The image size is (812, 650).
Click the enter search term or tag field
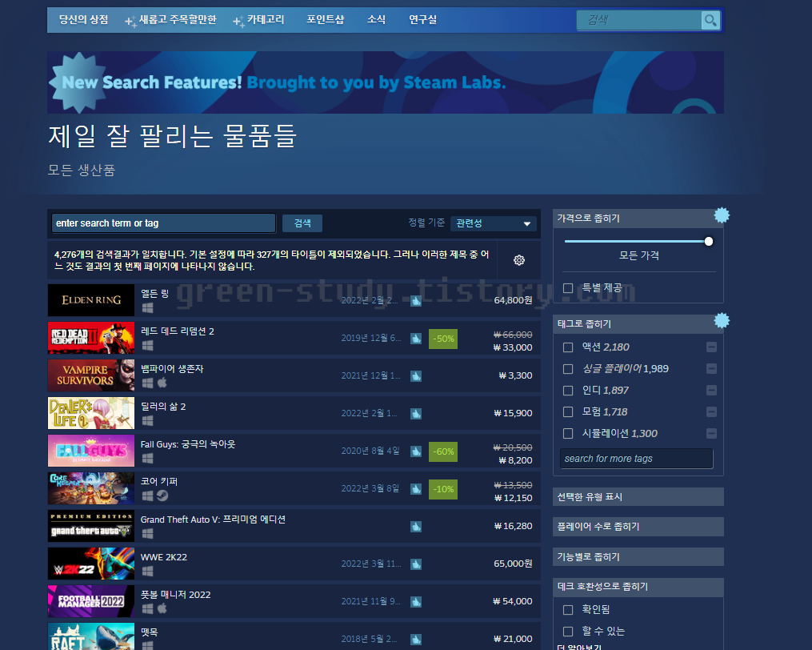click(x=163, y=223)
